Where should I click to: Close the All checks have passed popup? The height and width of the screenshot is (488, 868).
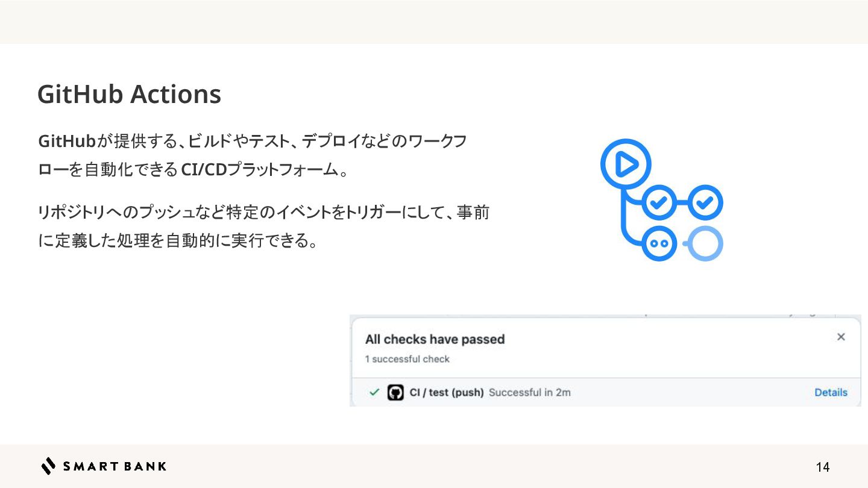(841, 337)
